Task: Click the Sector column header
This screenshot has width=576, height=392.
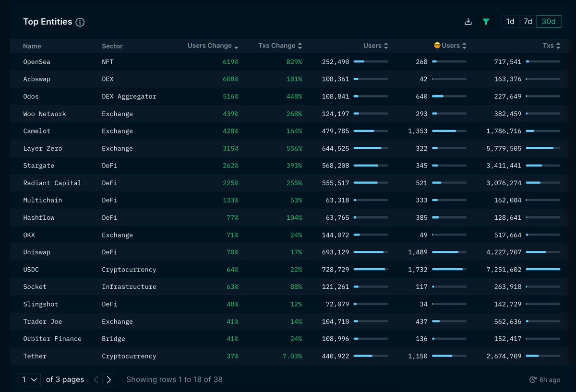Action: pos(112,46)
